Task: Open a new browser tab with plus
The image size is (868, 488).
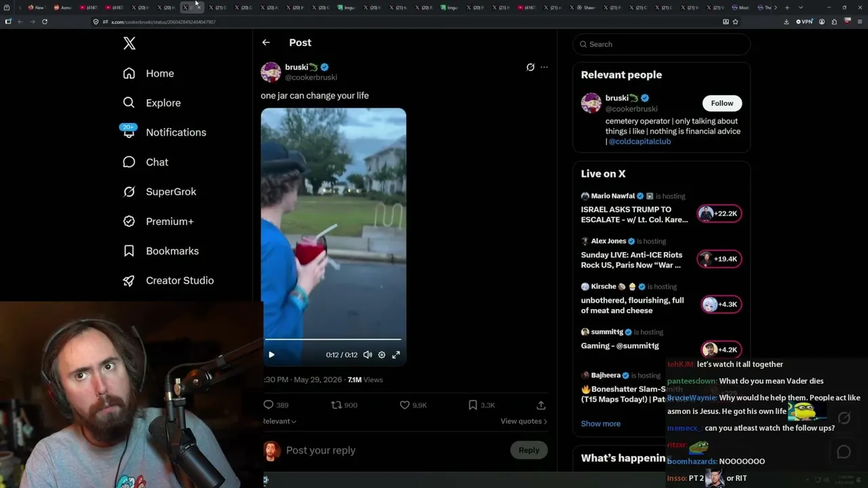Action: click(x=787, y=7)
